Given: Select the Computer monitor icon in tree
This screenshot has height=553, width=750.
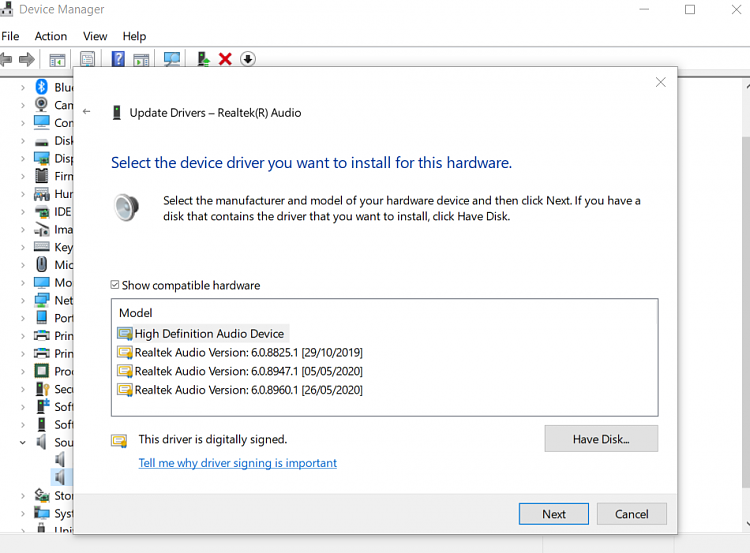Looking at the screenshot, I should click(x=42, y=122).
